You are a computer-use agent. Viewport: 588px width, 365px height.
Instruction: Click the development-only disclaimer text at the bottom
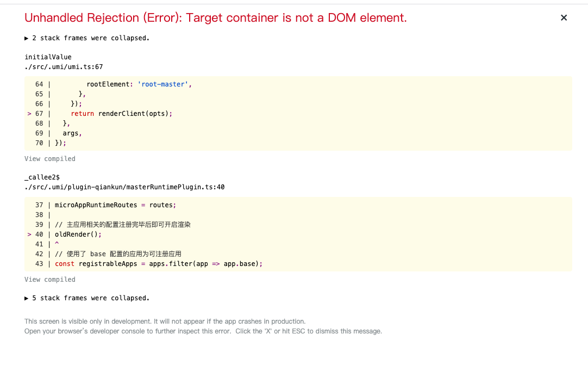tap(164, 321)
